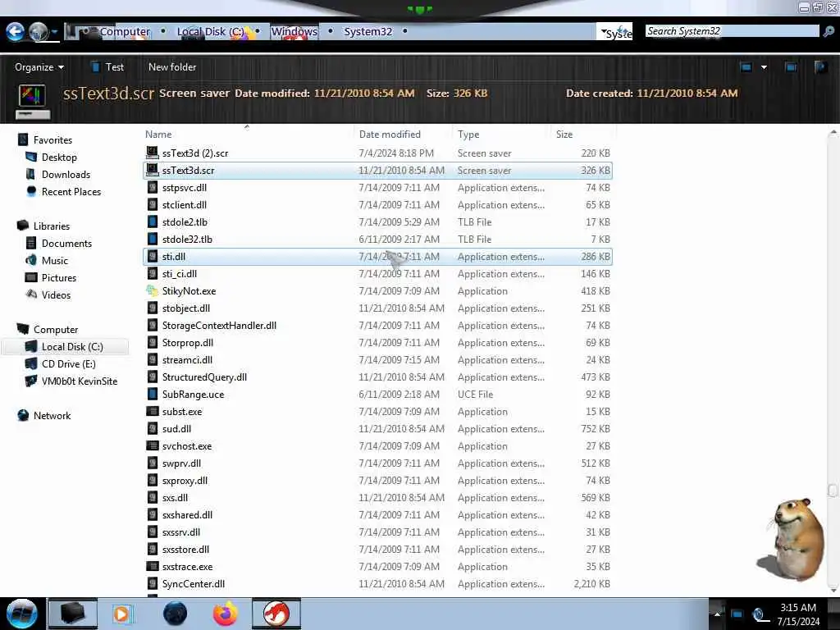Sort by the Date modified column
This screenshot has height=630, width=840.
pyautogui.click(x=390, y=135)
